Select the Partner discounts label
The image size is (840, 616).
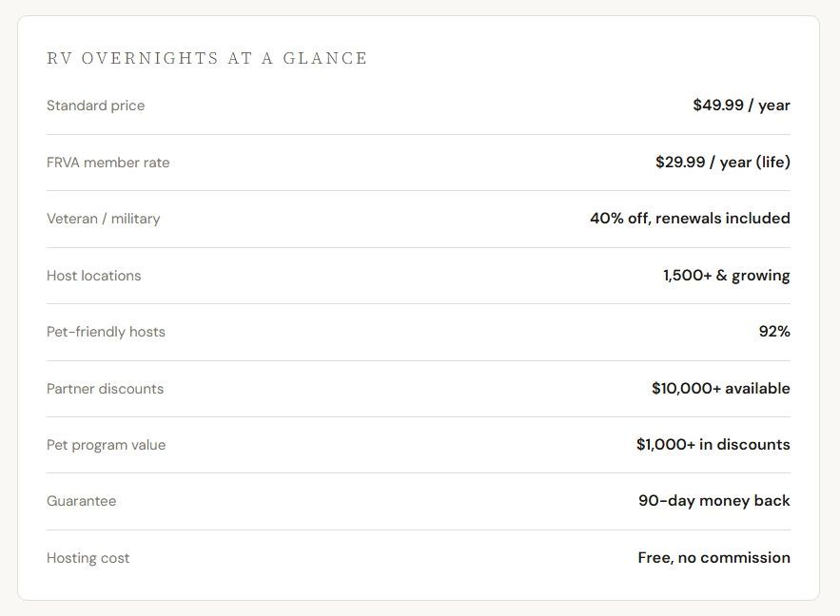coord(105,389)
